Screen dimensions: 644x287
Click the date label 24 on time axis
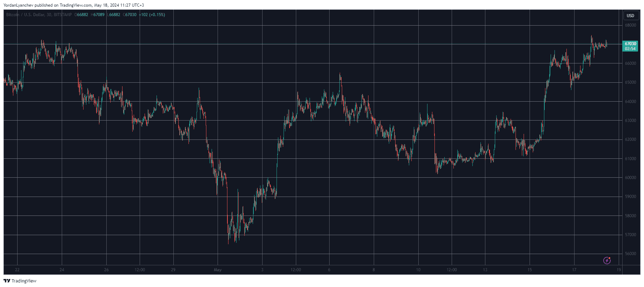62,270
